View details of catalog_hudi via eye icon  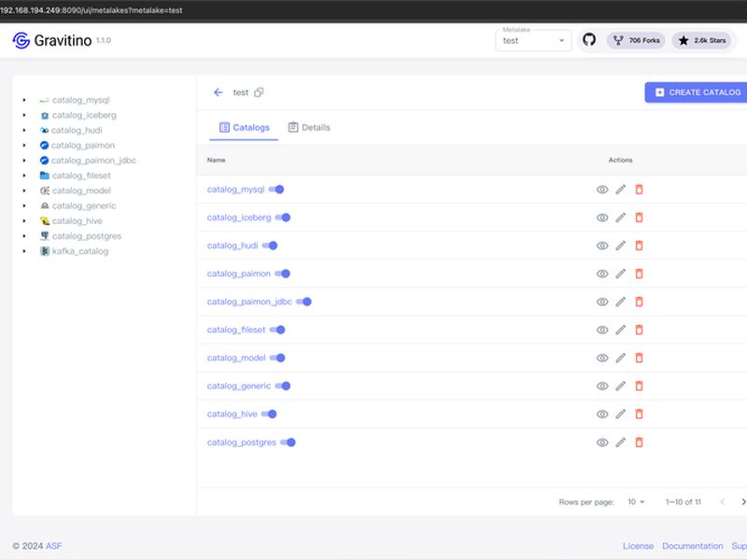[x=602, y=245]
